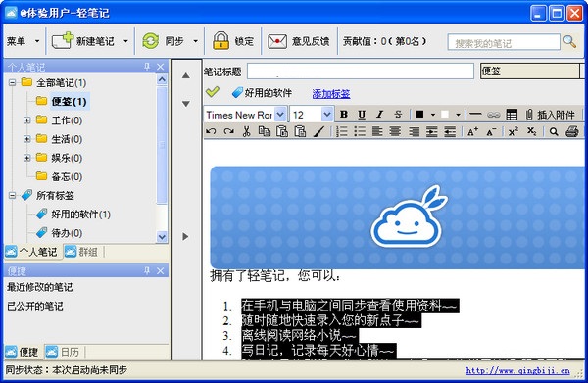Screen dimensions: 588x383
Task: Open the font name dropdown
Action: pos(280,115)
